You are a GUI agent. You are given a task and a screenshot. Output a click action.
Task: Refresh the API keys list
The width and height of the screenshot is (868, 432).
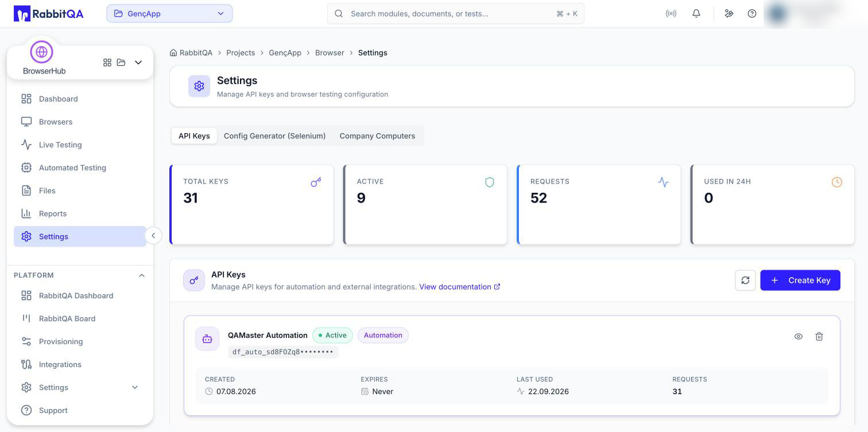[745, 281]
